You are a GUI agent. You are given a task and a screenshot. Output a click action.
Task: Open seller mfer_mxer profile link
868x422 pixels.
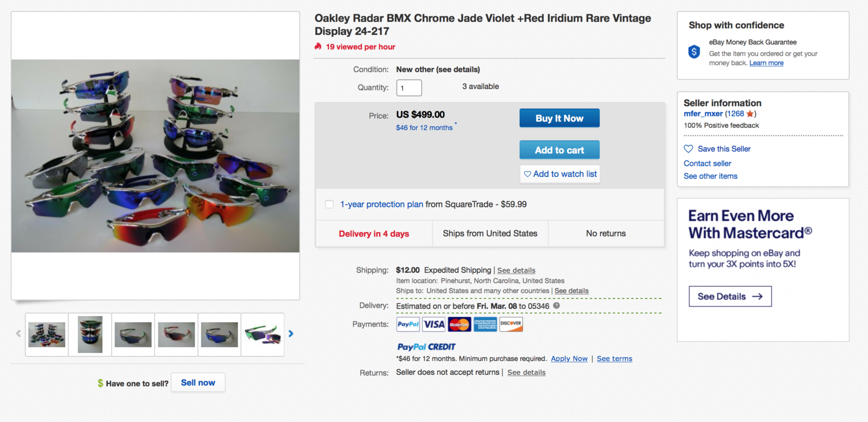tap(703, 113)
